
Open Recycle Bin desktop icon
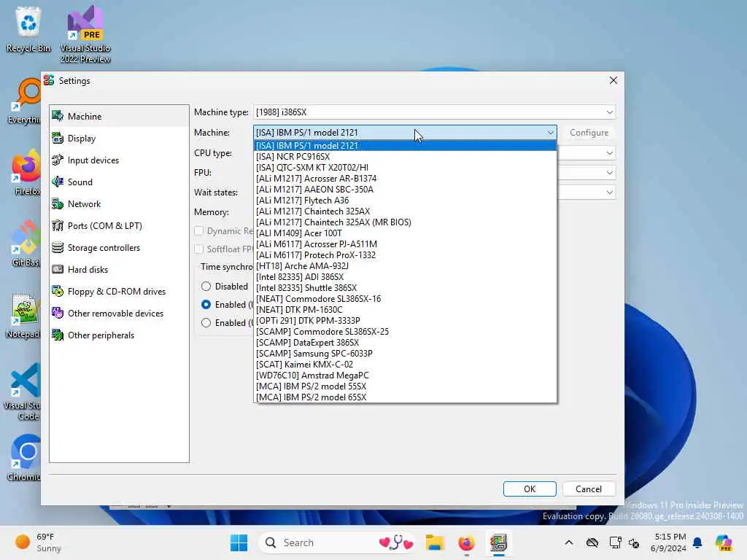click(28, 29)
